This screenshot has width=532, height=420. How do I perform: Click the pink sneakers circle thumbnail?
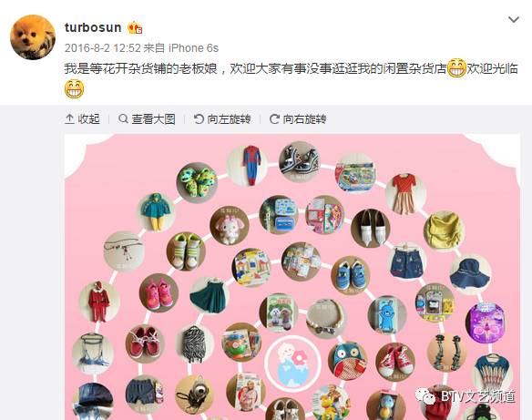pyautogui.click(x=159, y=292)
